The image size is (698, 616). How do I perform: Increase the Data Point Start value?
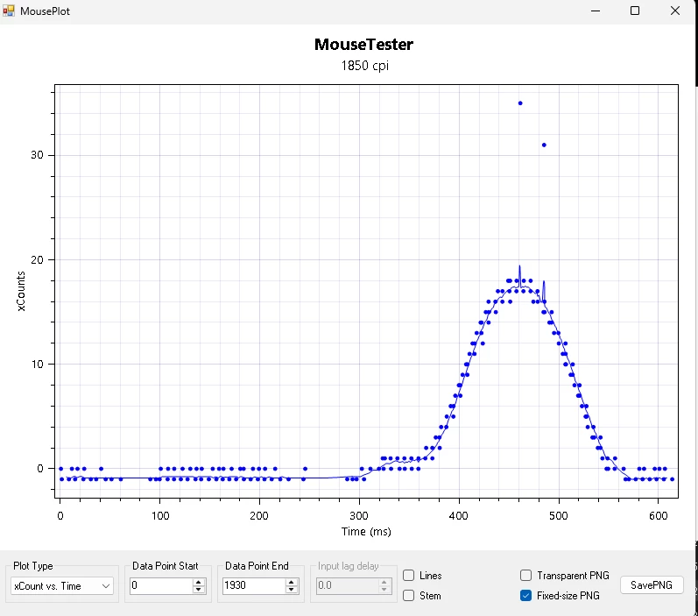coord(199,582)
